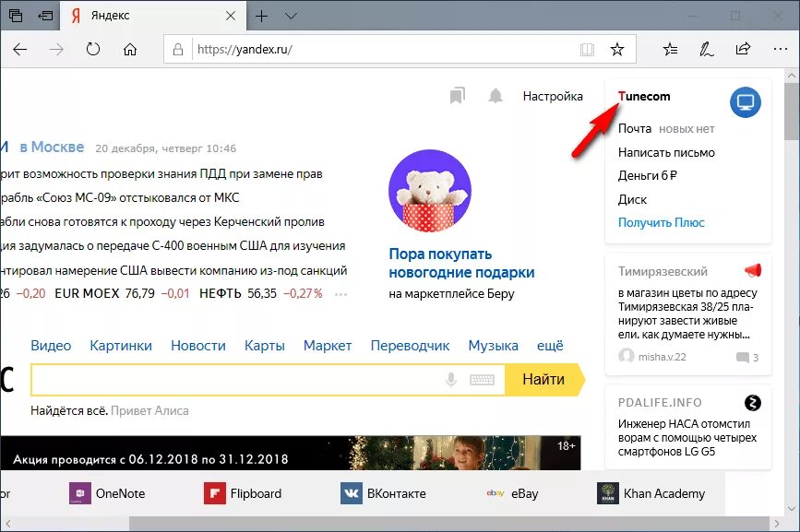Screen dimensions: 800x532
Task: Switch to Карты service
Action: tap(264, 346)
